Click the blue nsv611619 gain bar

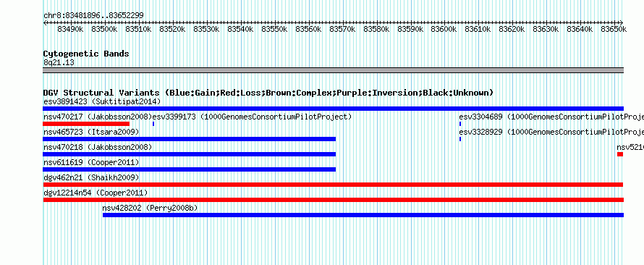(190, 169)
